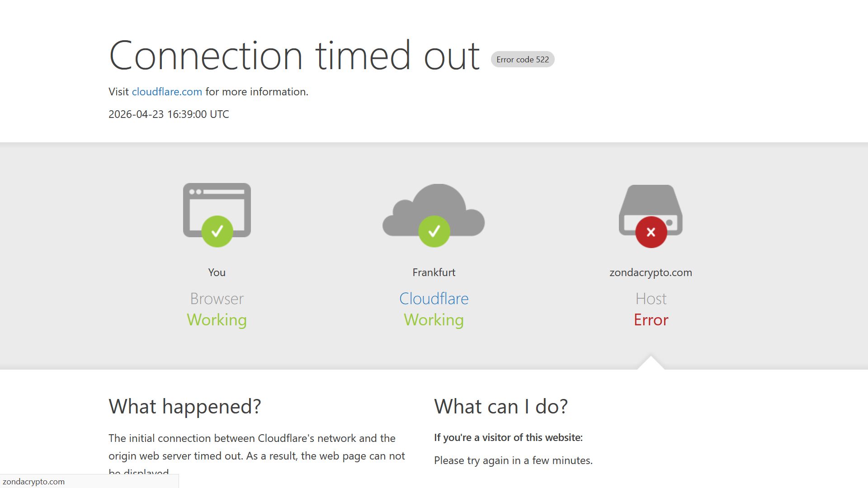Click the red X error badge on the server

click(651, 232)
